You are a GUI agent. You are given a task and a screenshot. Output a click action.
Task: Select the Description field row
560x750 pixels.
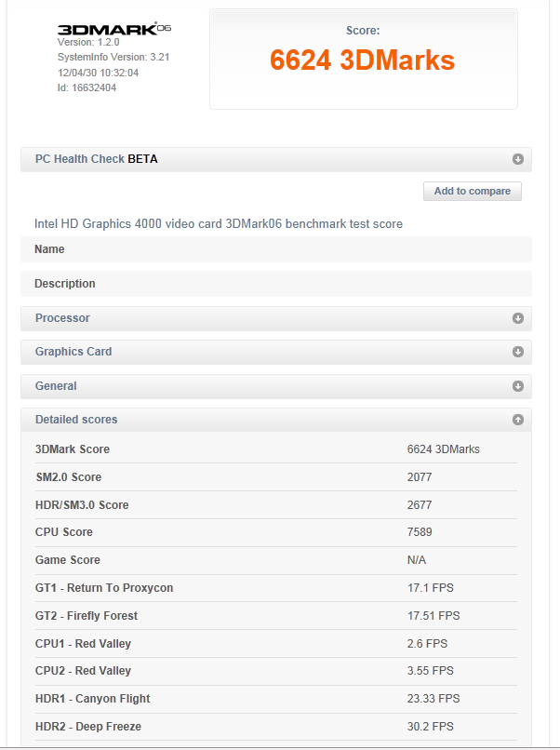275,284
